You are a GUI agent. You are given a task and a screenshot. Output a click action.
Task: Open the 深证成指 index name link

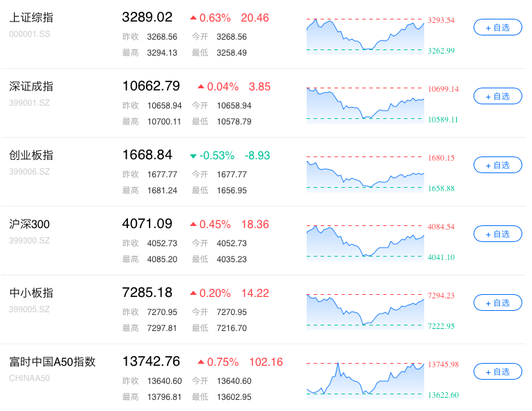point(31,86)
